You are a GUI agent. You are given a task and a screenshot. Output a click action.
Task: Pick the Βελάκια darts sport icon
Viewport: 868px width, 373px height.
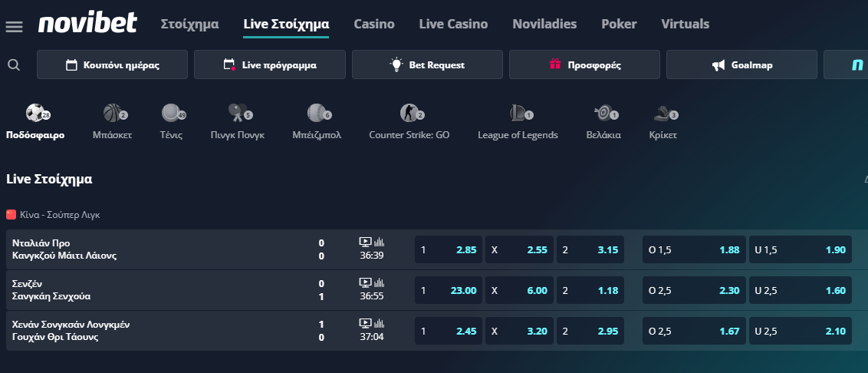coord(603,114)
